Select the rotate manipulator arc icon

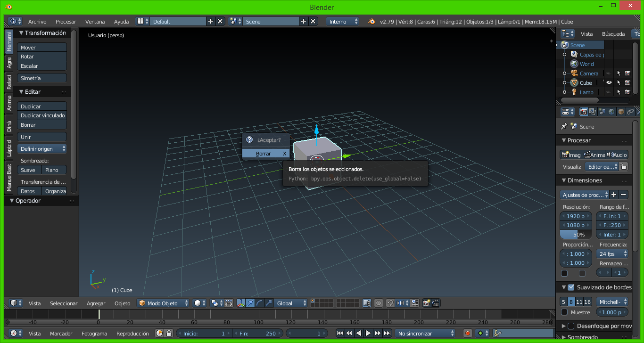point(259,303)
